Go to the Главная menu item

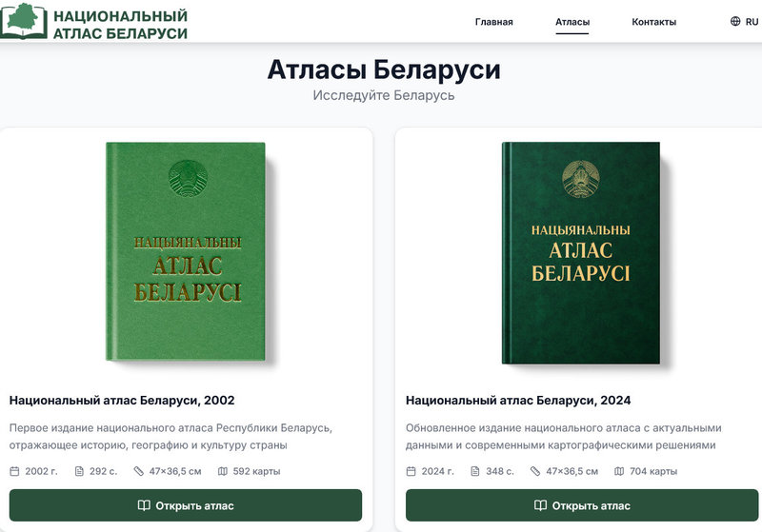tap(493, 22)
